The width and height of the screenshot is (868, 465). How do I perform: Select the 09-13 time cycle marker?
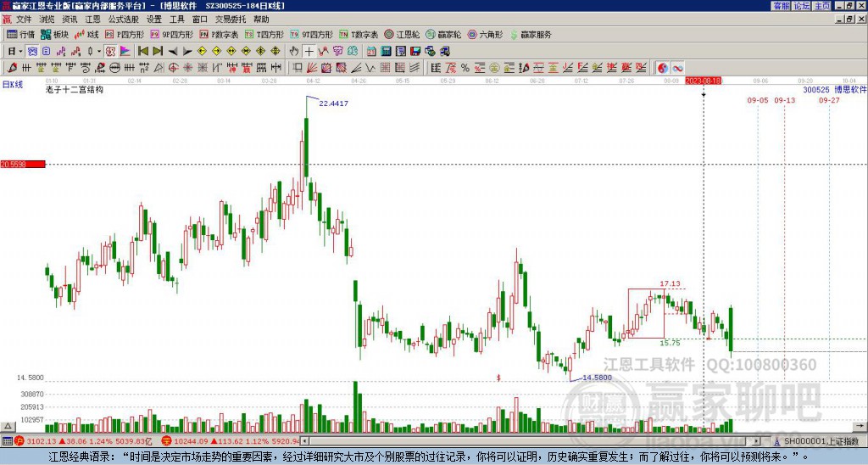pyautogui.click(x=784, y=100)
